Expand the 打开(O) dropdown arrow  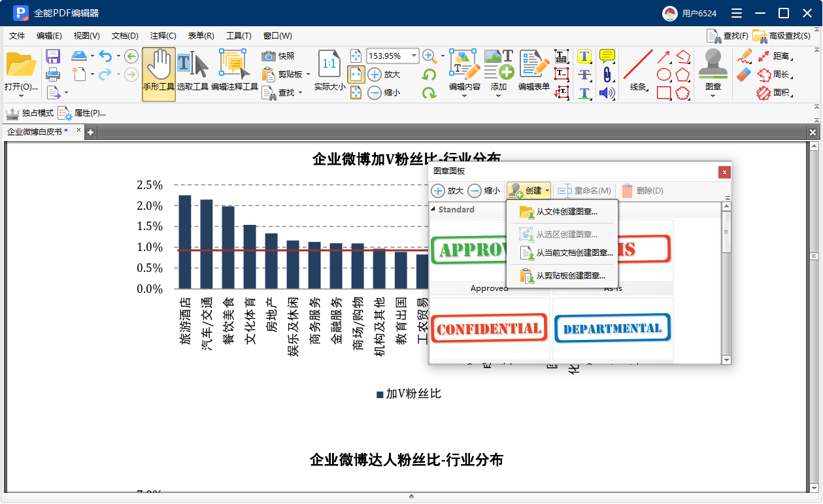(21, 96)
